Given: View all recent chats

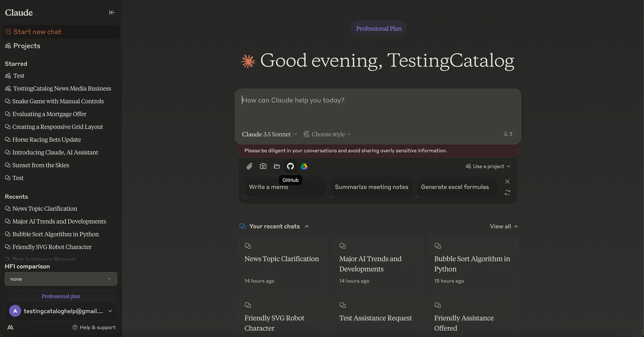Looking at the screenshot, I should 504,226.
